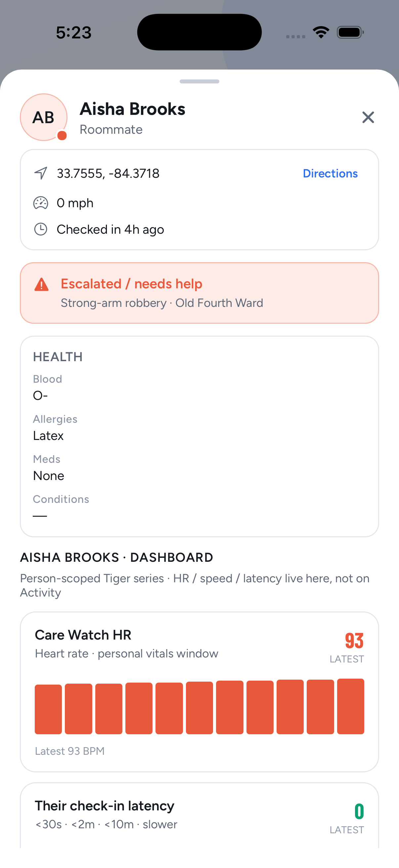Tap the first bar in HR chart
This screenshot has width=399, height=868.
click(48, 709)
